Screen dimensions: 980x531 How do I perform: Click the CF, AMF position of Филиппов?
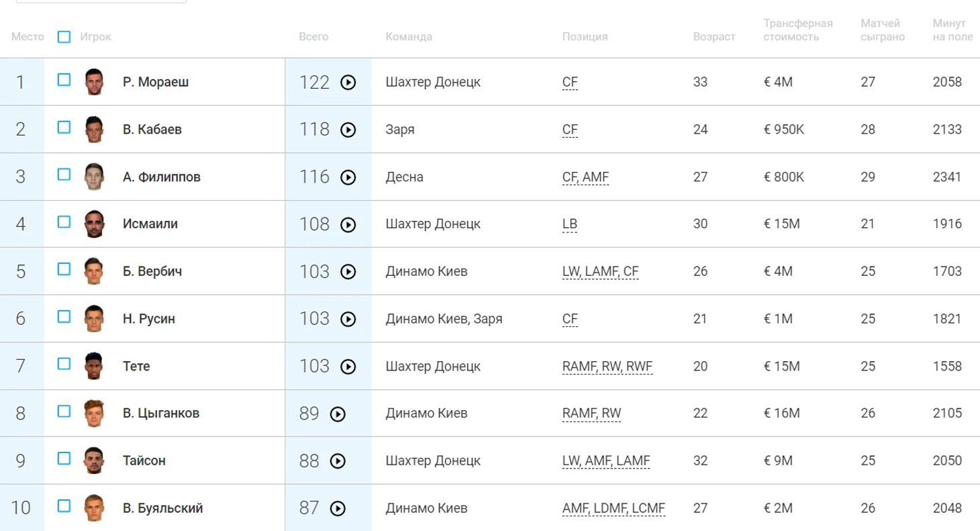click(585, 178)
